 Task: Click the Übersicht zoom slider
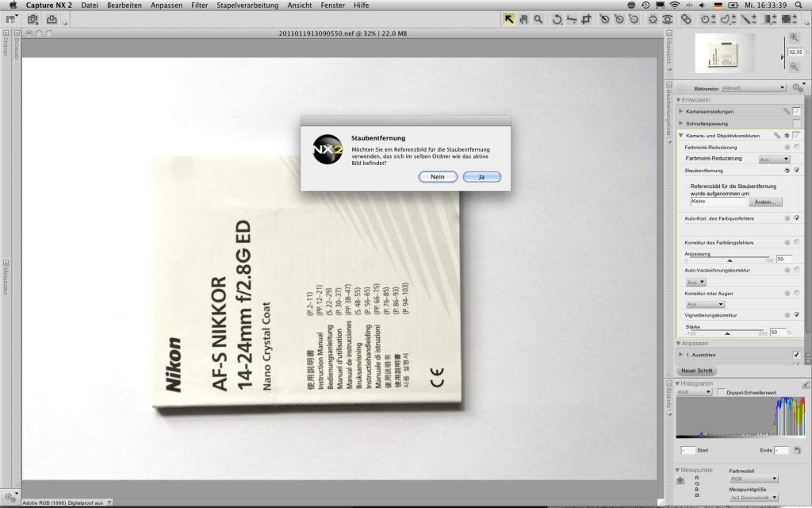pyautogui.click(x=783, y=53)
